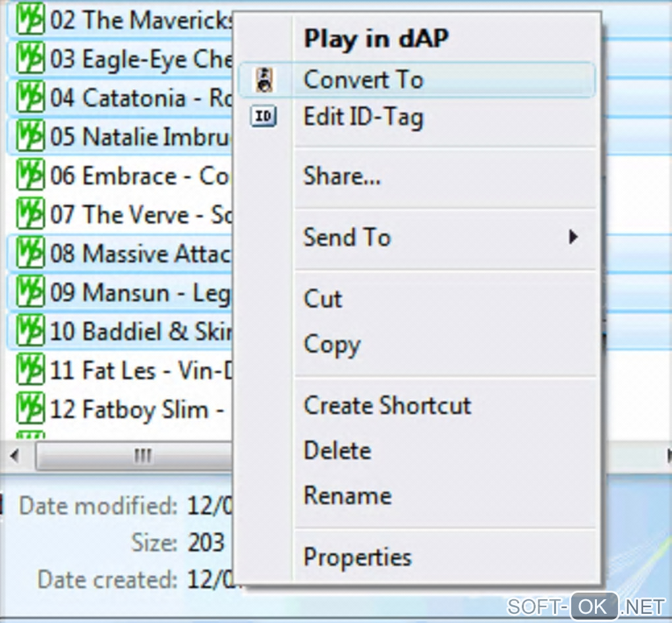This screenshot has width=672, height=623.
Task: Select file name 03 Eagle-Eye Che
Action: pyautogui.click(x=141, y=59)
